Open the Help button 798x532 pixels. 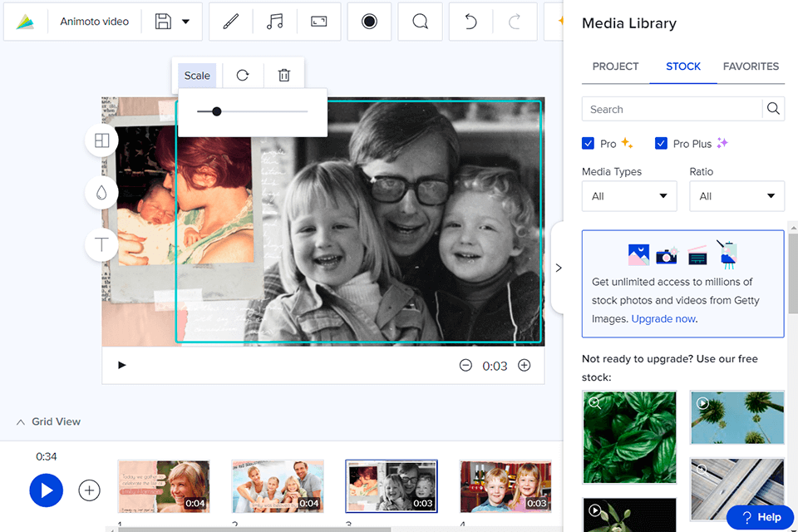[761, 517]
